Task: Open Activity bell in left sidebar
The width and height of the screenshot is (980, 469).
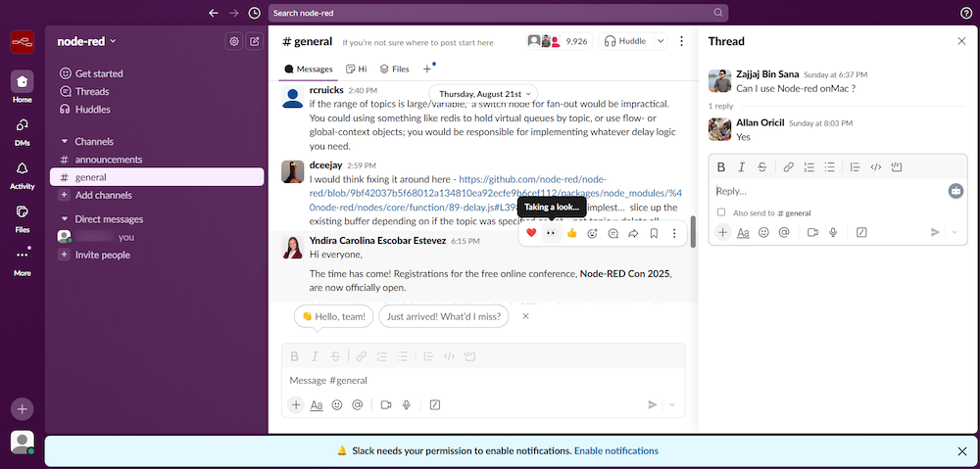Action: point(22,173)
